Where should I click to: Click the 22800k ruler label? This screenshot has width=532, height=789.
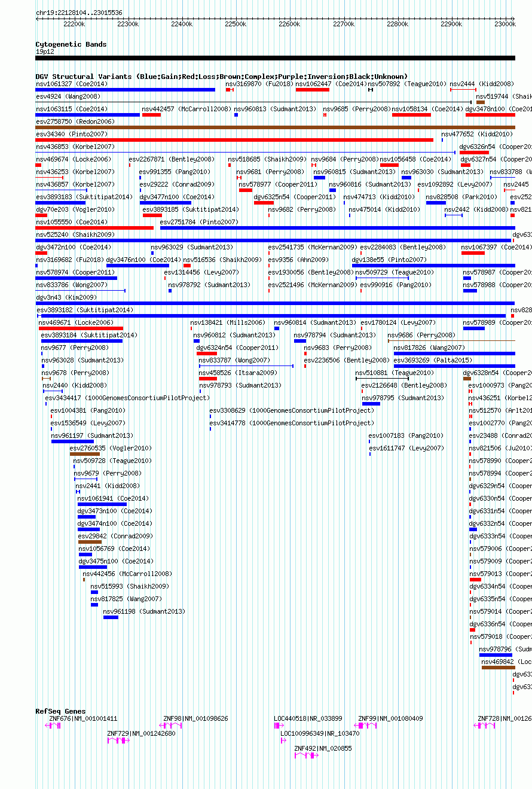(x=398, y=24)
